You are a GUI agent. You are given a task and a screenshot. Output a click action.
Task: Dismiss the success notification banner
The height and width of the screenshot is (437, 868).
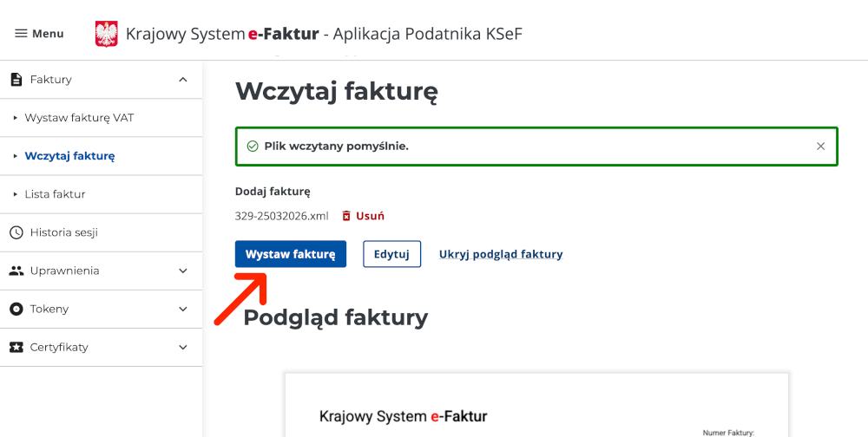[x=820, y=147]
